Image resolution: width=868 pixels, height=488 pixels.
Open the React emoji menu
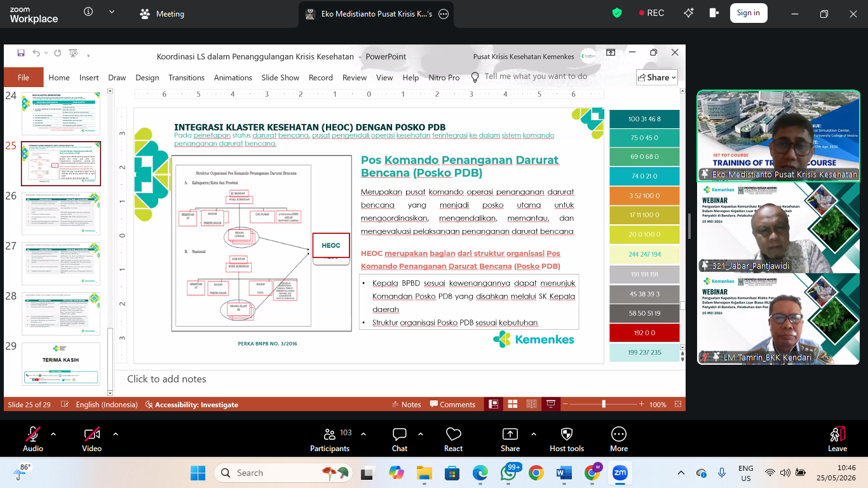[453, 440]
